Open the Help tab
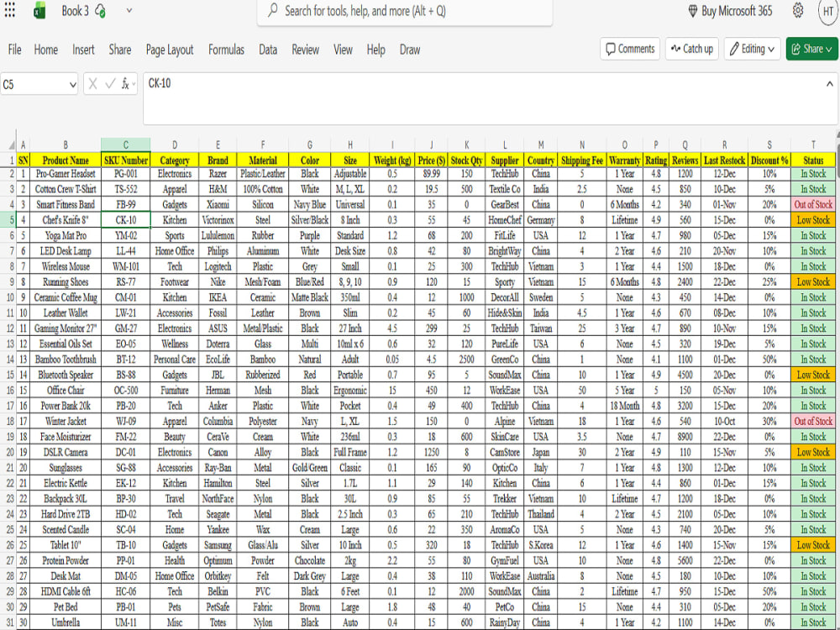This screenshot has width=840, height=630. (376, 50)
